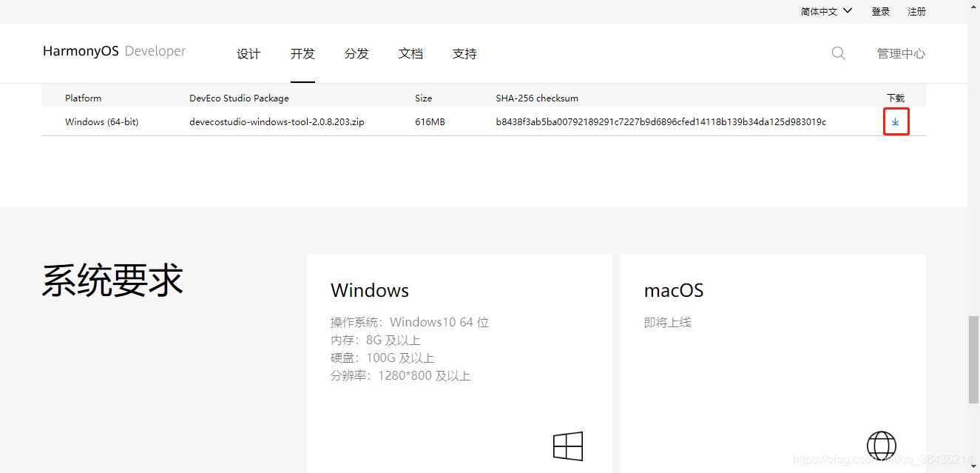Click the globe icon in macOS card

pos(881,446)
